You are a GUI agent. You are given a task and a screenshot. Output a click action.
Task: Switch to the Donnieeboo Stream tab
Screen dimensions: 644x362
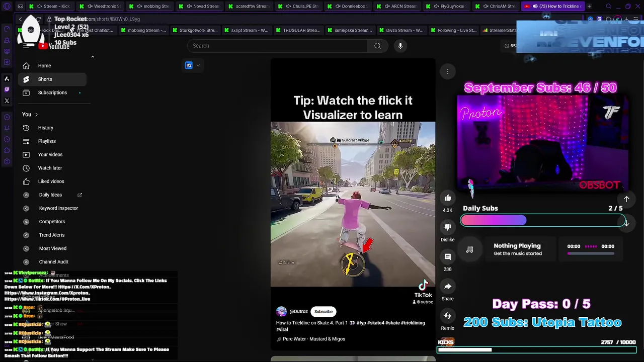(x=351, y=7)
